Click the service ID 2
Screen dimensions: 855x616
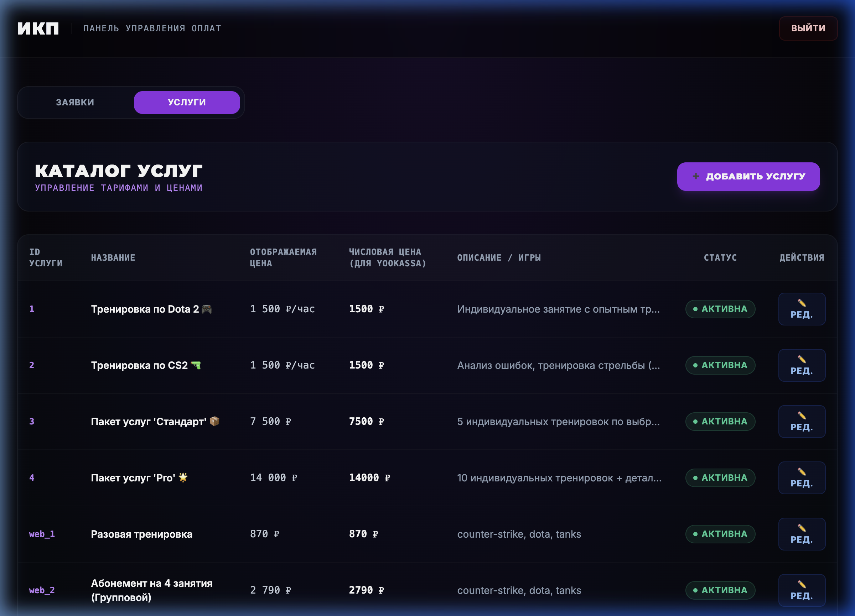click(x=32, y=365)
